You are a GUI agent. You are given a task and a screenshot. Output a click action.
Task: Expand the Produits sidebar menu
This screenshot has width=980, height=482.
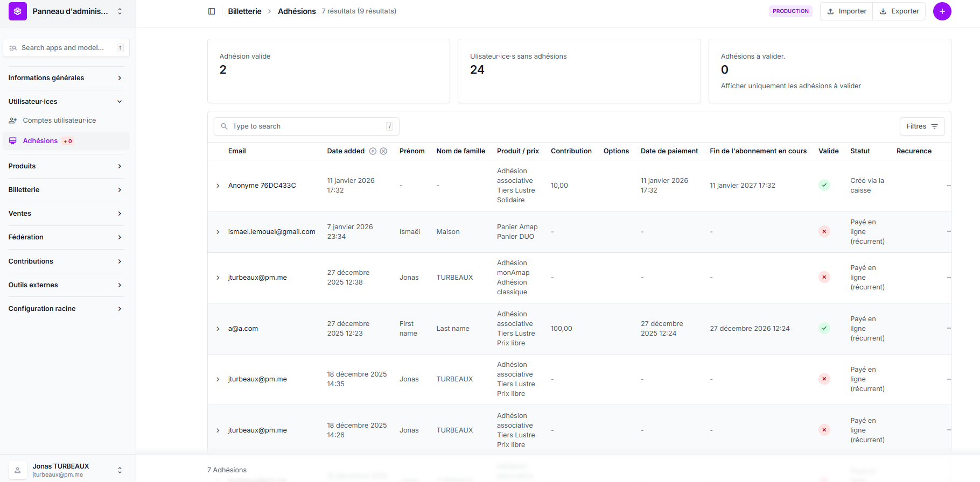click(x=65, y=166)
